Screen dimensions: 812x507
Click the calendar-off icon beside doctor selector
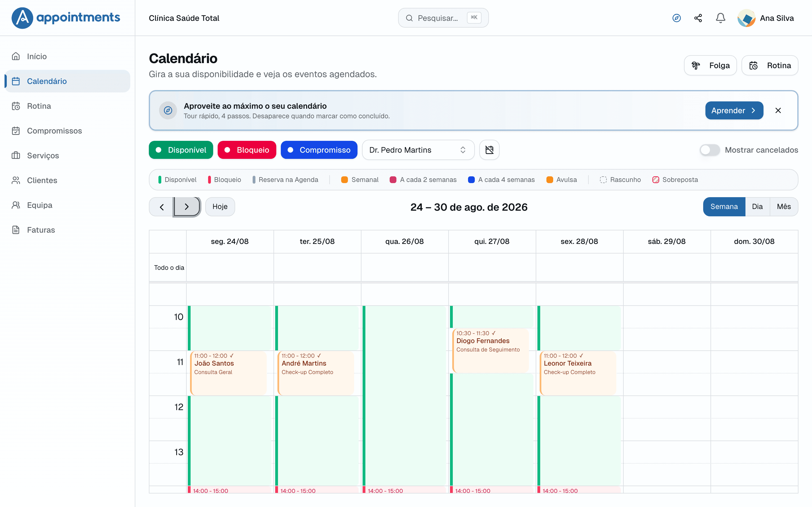(x=489, y=150)
